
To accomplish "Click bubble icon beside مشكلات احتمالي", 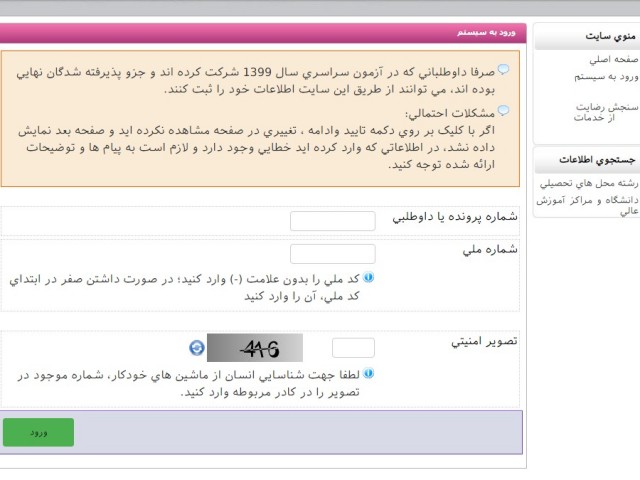I will pyautogui.click(x=503, y=112).
